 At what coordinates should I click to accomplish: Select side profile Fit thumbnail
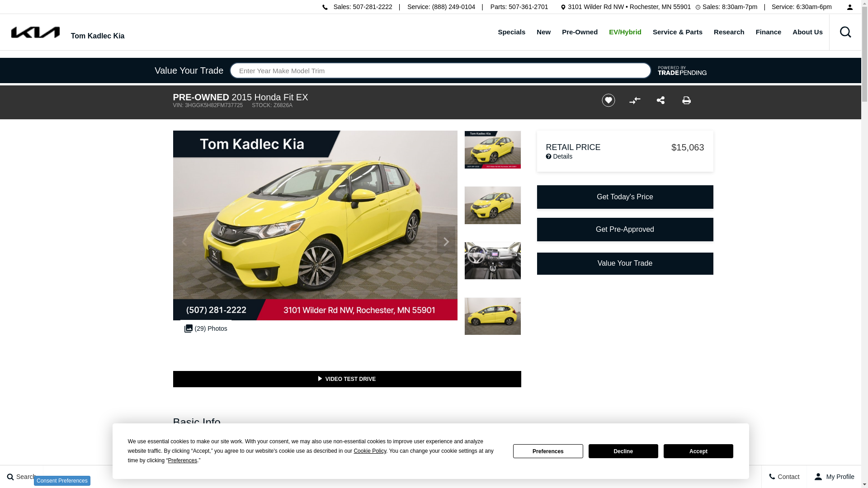click(492, 316)
